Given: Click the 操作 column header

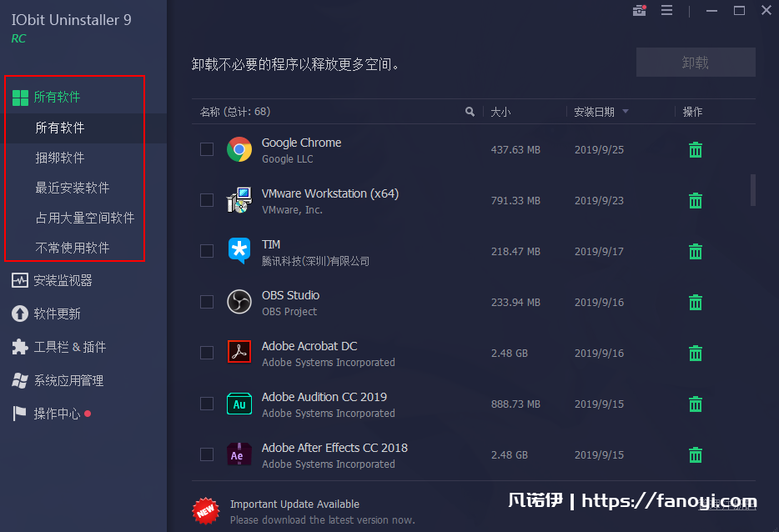Looking at the screenshot, I should click(x=692, y=112).
